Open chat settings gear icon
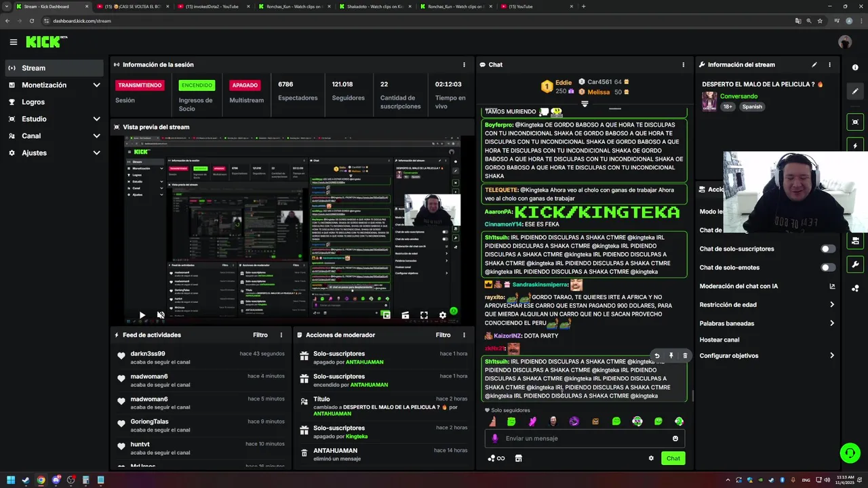This screenshot has width=868, height=488. (651, 458)
